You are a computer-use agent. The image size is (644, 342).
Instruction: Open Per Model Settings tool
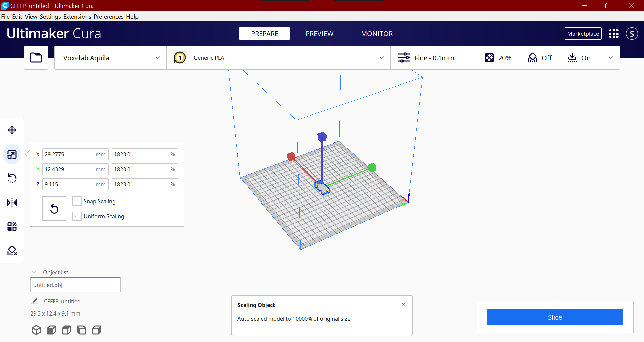[x=12, y=227]
